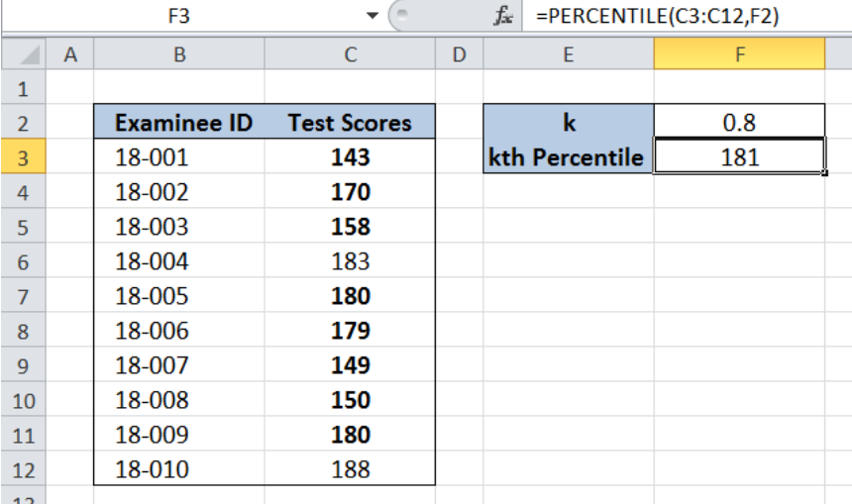The height and width of the screenshot is (504, 852).
Task: Select row 4 header
Action: (x=24, y=192)
